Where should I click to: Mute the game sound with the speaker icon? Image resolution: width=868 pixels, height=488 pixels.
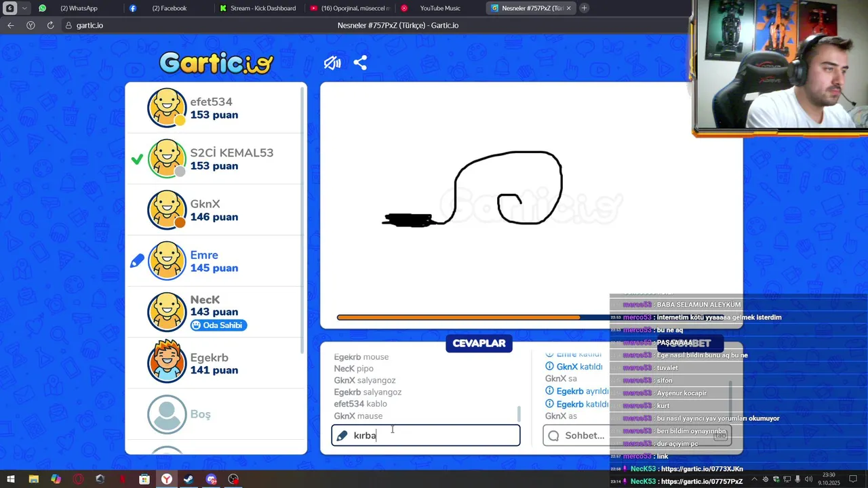(332, 63)
